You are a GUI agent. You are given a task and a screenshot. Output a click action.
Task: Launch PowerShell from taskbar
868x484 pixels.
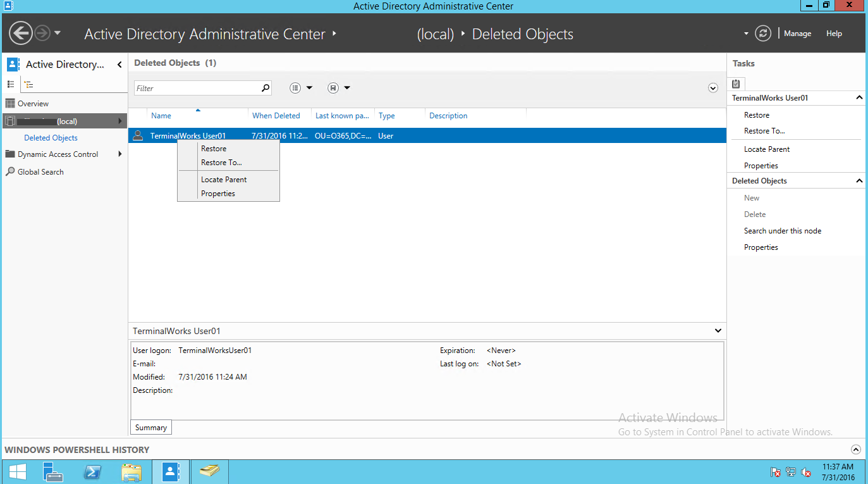(x=93, y=472)
